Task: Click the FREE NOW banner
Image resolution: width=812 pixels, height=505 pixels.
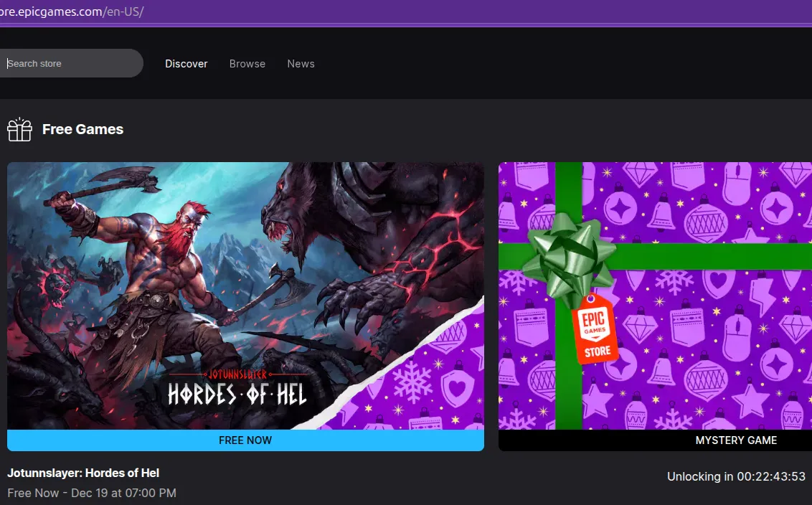Action: point(245,440)
